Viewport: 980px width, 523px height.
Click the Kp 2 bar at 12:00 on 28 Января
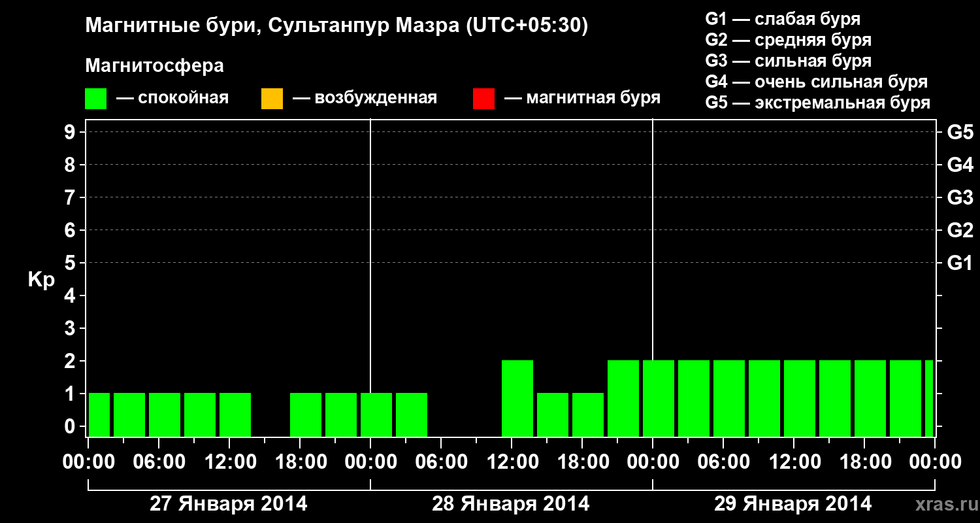tap(517, 398)
